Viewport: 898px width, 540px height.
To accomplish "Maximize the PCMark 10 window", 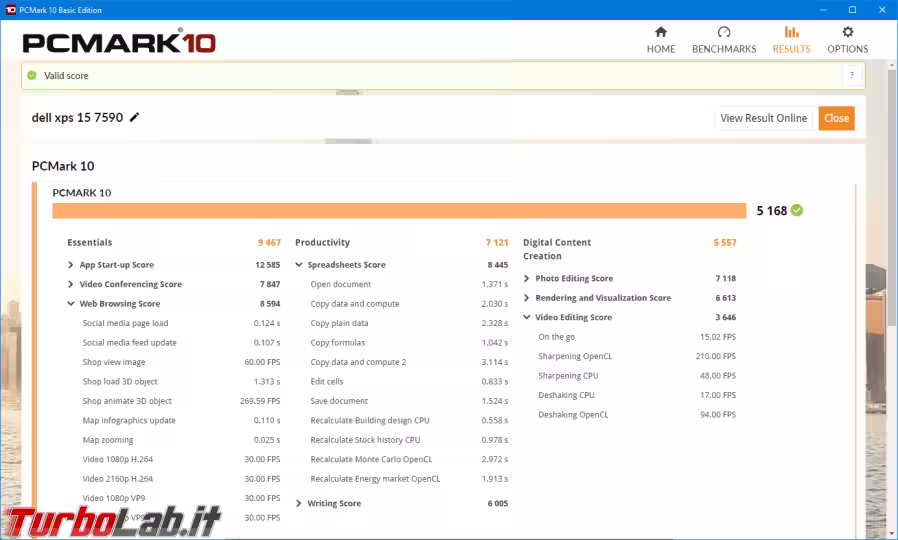I will coord(852,10).
